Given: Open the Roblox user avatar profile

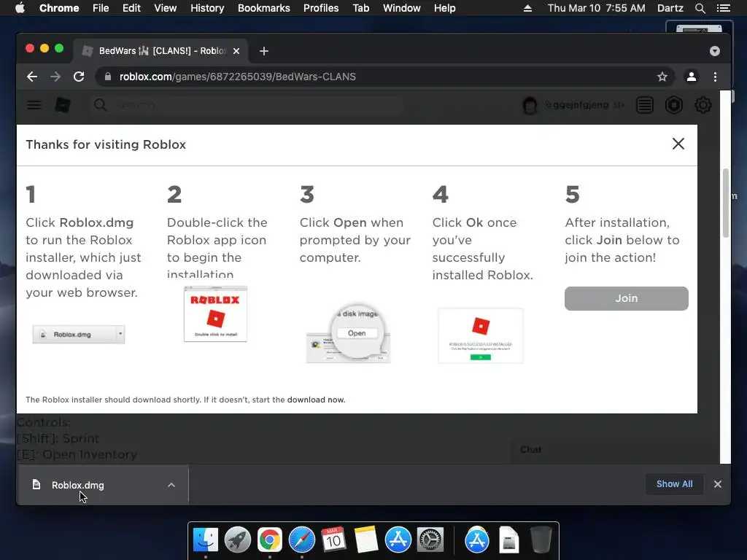Looking at the screenshot, I should [x=530, y=105].
